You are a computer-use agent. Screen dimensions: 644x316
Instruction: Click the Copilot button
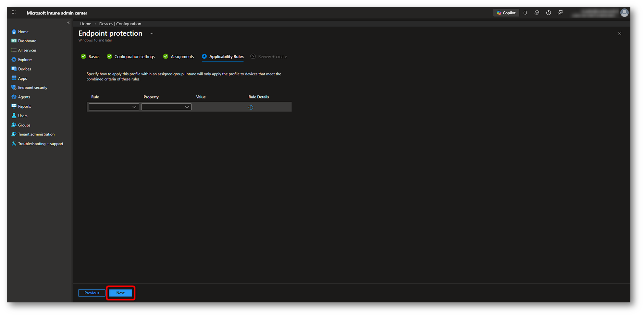(x=506, y=13)
